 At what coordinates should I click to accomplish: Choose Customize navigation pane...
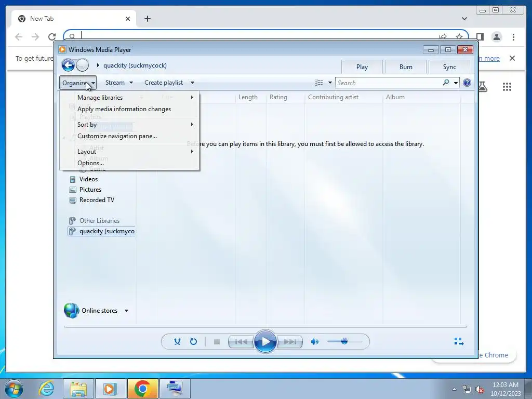point(129,136)
